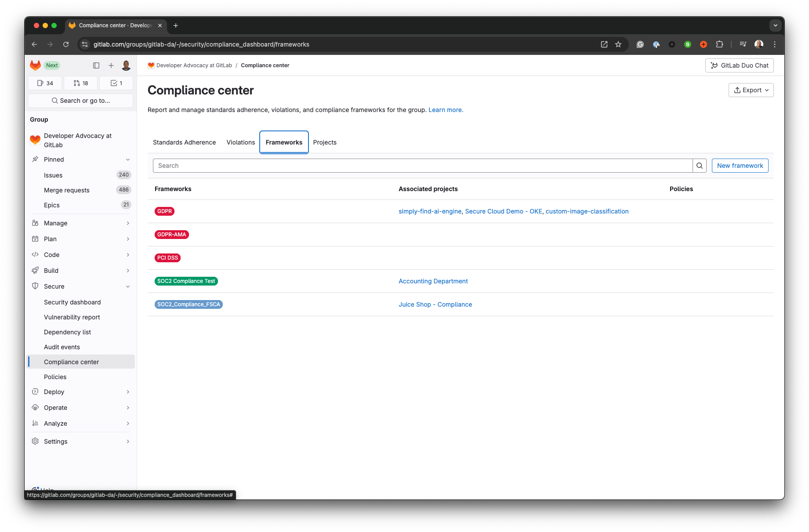Toggle the sidebar collapse icon

coord(96,65)
